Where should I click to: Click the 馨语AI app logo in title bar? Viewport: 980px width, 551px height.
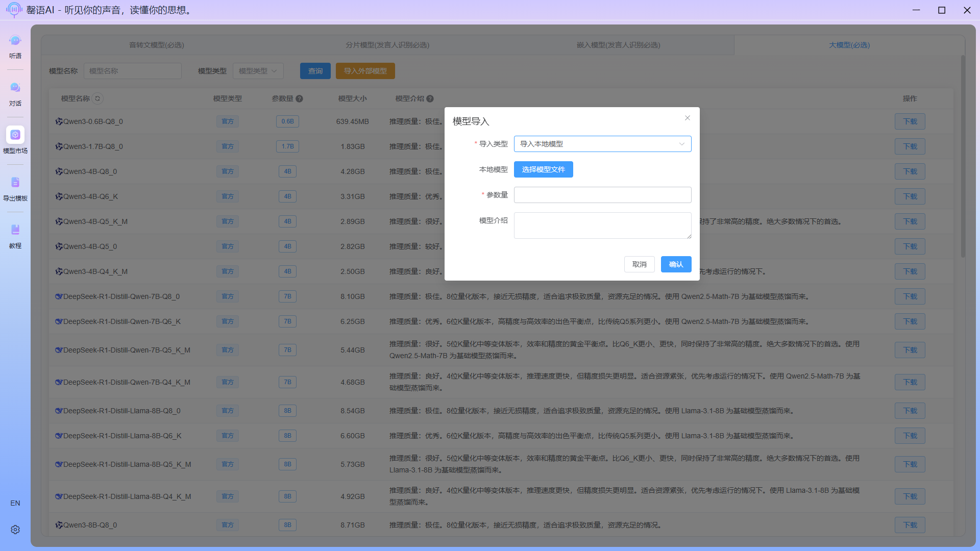pos(14,10)
